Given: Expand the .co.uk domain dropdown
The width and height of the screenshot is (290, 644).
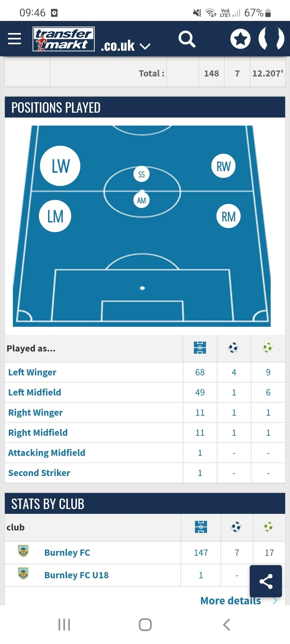Looking at the screenshot, I should pyautogui.click(x=126, y=46).
